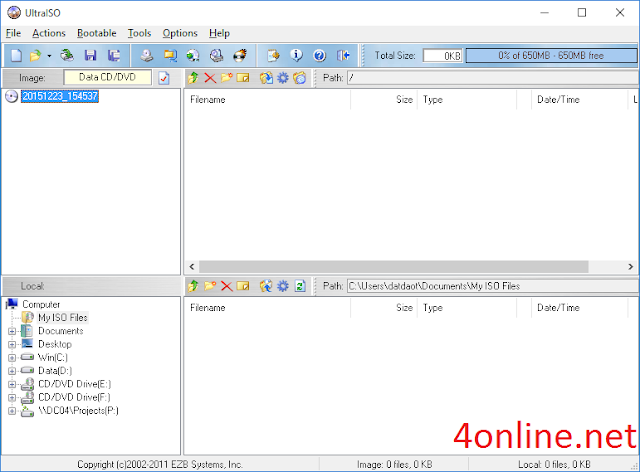Expand the \\DC04\Projects(P:) node
The image size is (640, 472).
[x=12, y=411]
